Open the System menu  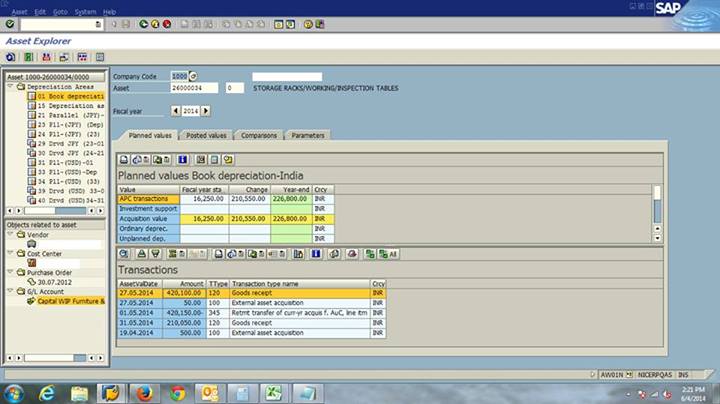point(85,12)
